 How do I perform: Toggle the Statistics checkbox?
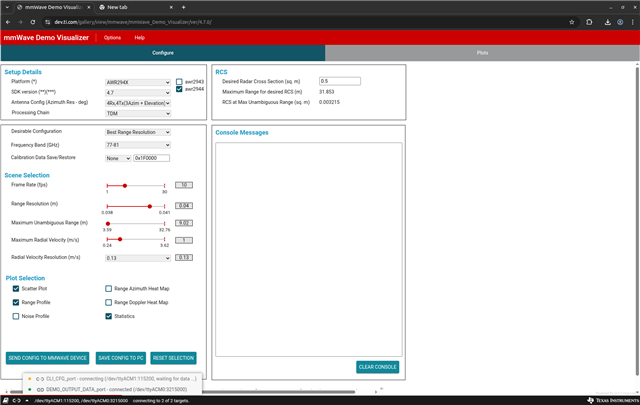(x=109, y=316)
